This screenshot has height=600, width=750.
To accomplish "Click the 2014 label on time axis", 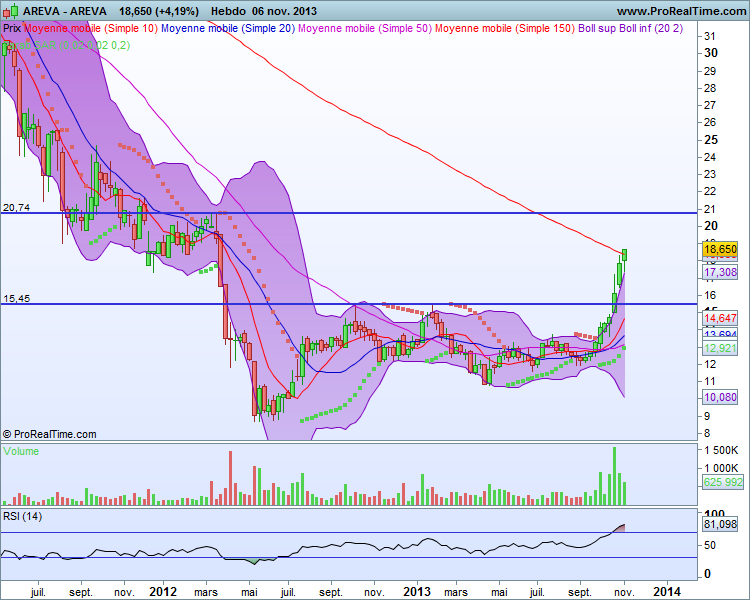I will tap(667, 591).
